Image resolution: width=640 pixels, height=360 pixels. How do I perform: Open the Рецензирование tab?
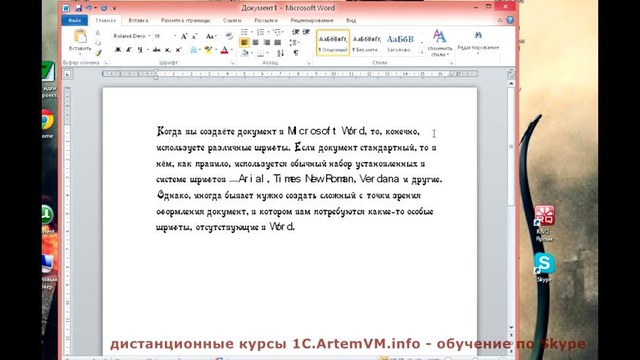click(312, 20)
